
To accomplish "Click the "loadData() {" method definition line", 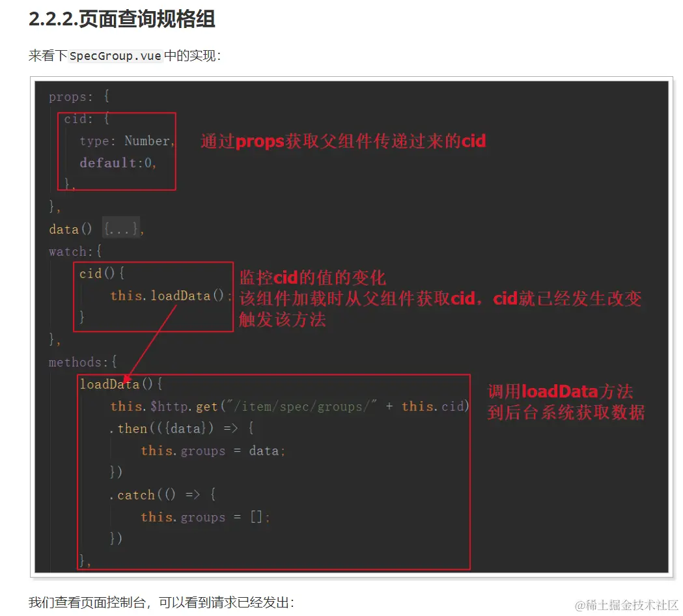I will click(x=121, y=384).
